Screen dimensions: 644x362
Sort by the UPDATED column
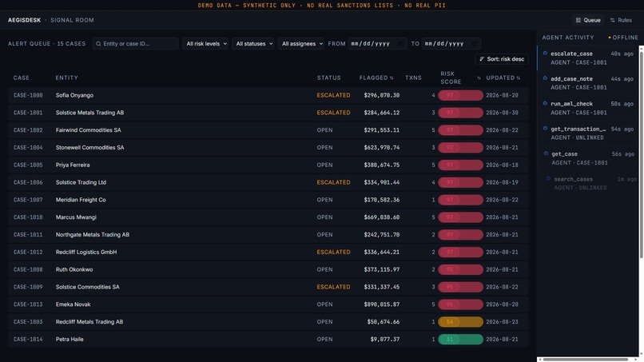pyautogui.click(x=503, y=78)
